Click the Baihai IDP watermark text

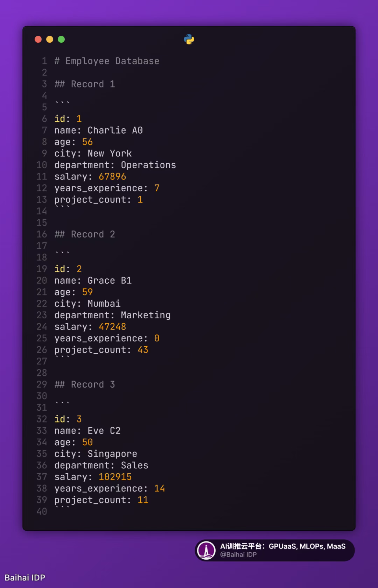(25, 578)
